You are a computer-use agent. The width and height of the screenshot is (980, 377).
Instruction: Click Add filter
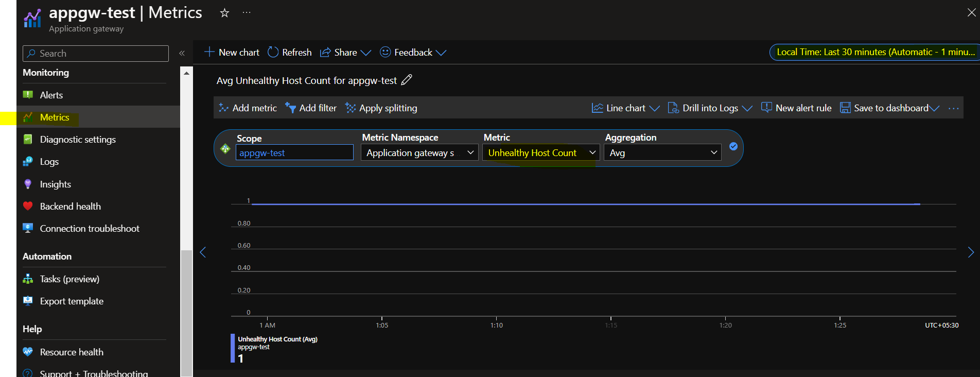(x=311, y=108)
